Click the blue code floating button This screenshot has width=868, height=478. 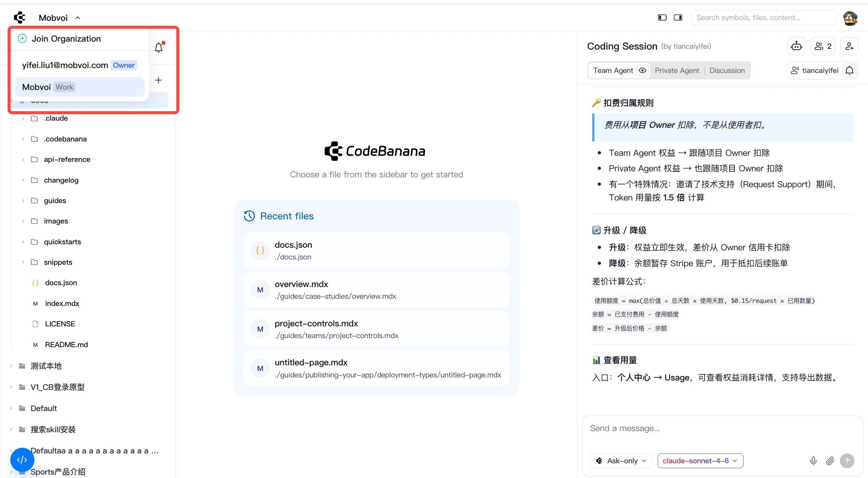[x=22, y=459]
